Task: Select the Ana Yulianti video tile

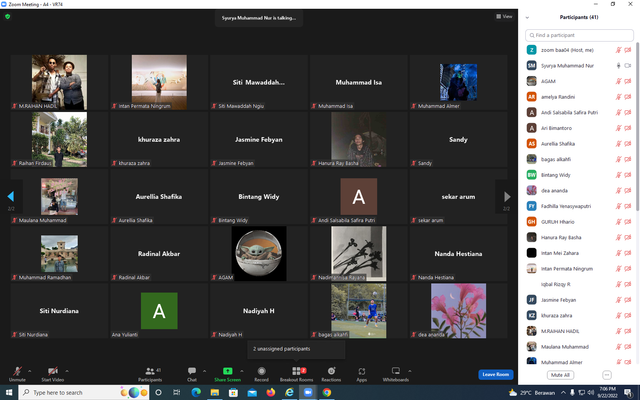Action: pyautogui.click(x=159, y=311)
